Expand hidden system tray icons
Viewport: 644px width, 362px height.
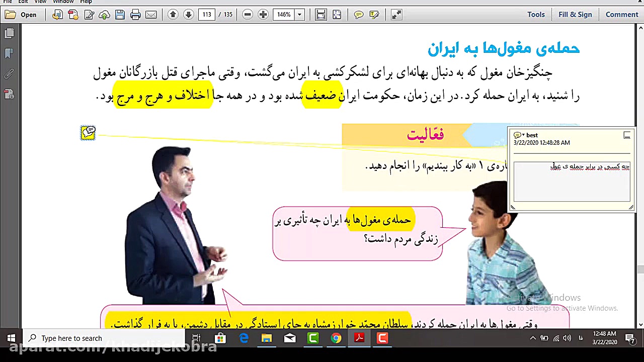coord(533,338)
